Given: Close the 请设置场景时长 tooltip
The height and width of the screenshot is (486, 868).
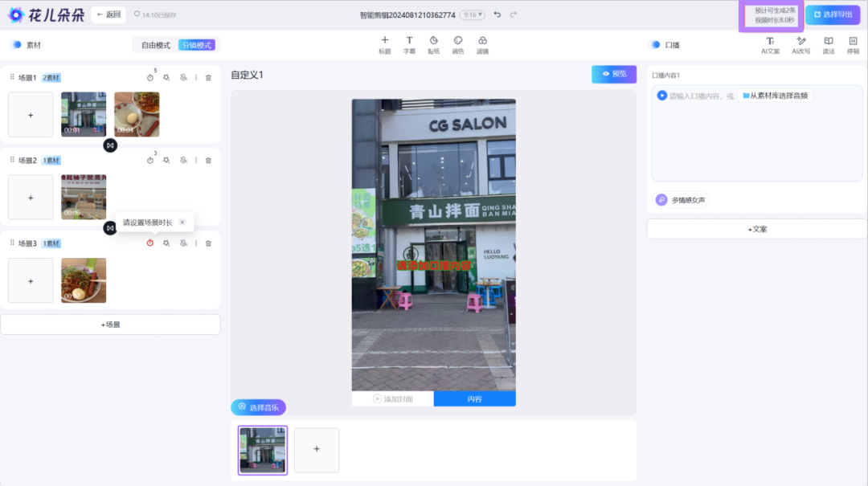Looking at the screenshot, I should [182, 222].
